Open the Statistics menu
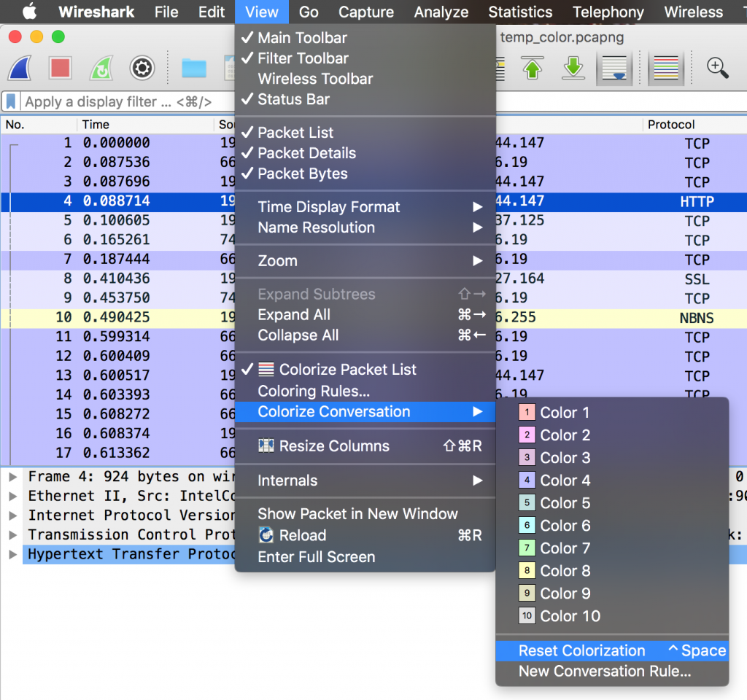 (519, 12)
